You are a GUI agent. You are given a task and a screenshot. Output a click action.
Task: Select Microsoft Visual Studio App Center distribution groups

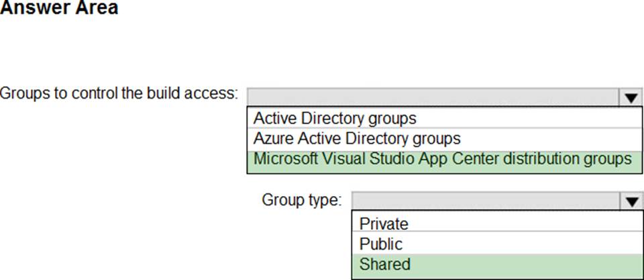point(442,160)
